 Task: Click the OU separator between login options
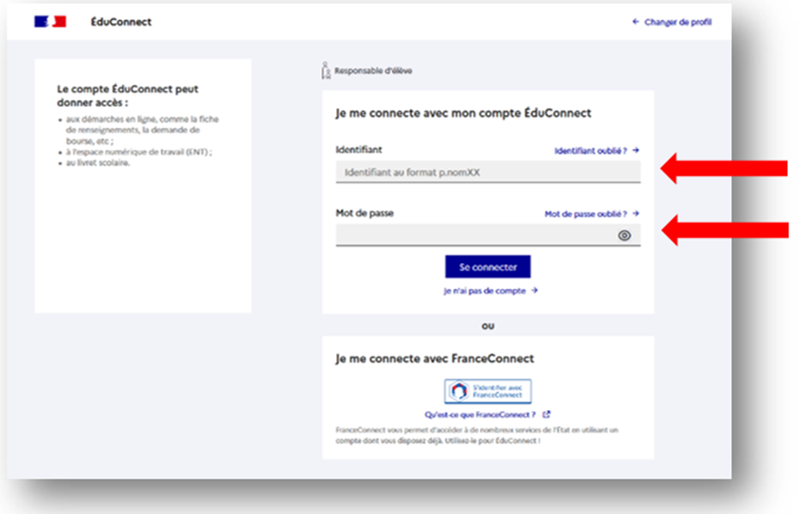(487, 327)
